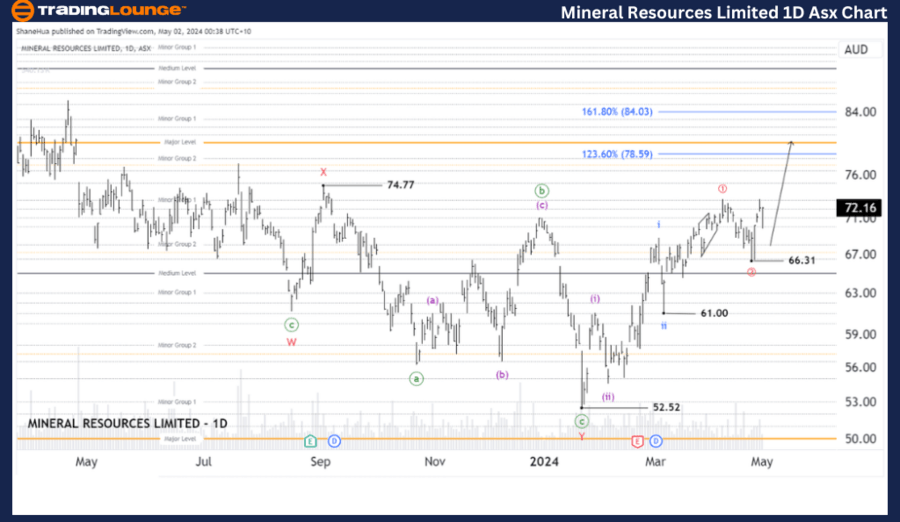Click the red X wave label
This screenshot has width=900, height=522.
click(323, 172)
